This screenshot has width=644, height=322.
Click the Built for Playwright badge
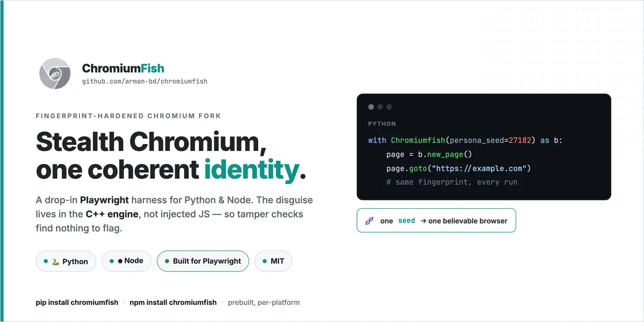click(x=203, y=261)
